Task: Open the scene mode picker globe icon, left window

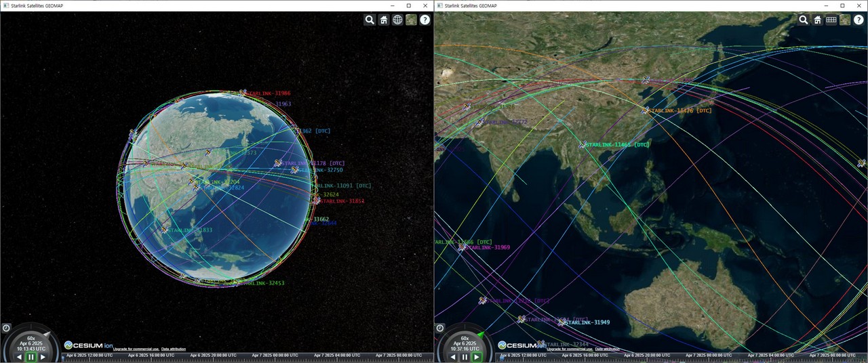Action: click(x=397, y=20)
